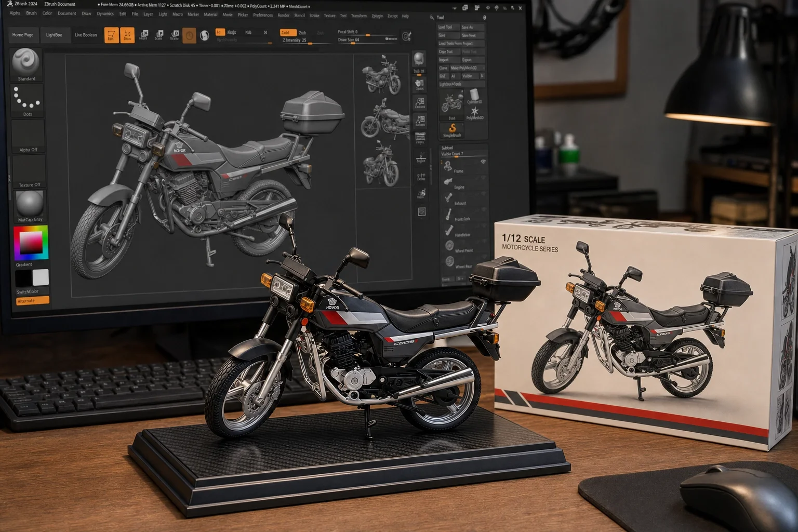
Task: Toggle the Zsub button
Action: pos(302,32)
